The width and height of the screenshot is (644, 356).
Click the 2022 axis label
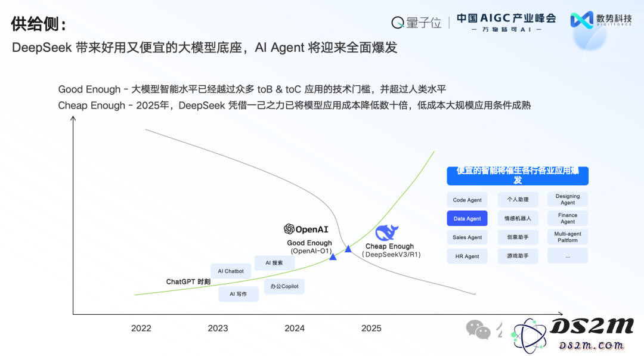pyautogui.click(x=141, y=328)
